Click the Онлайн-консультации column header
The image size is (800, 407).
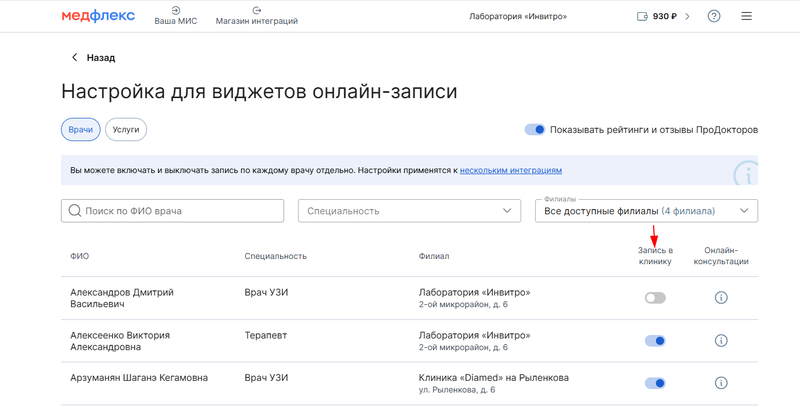point(721,256)
